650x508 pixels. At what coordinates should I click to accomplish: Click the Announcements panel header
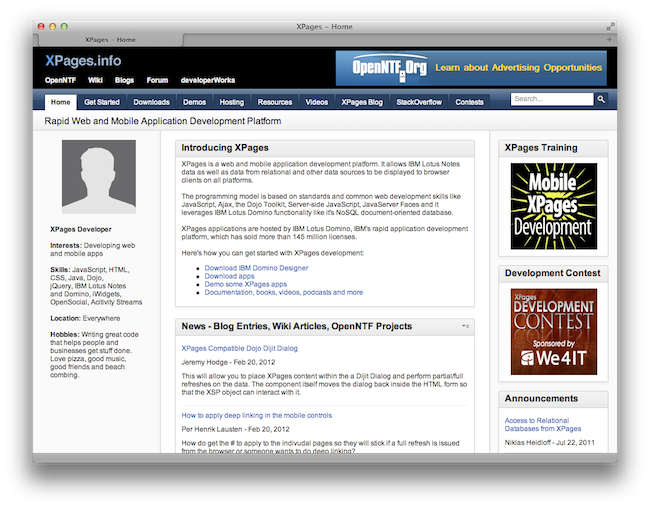(553, 399)
